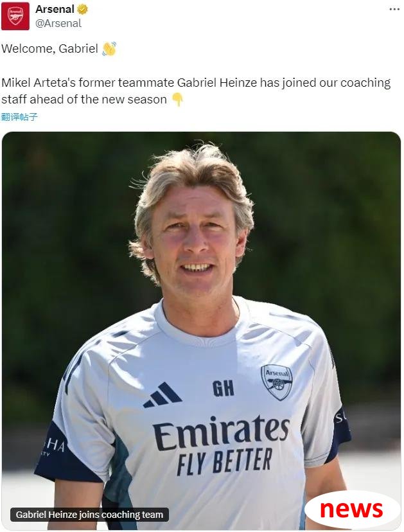This screenshot has height=532, width=404.
Task: Open the @Arsenal handle link
Action: [58, 23]
